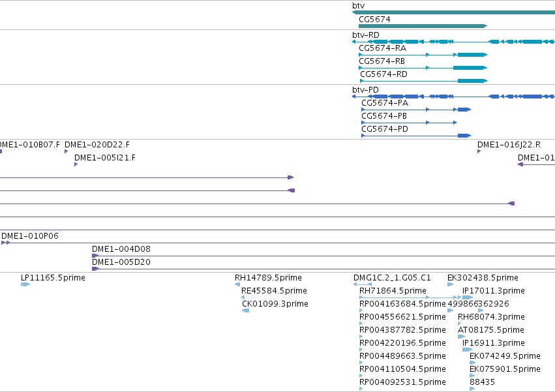Open the btv-RD transcript label
Image resolution: width=555 pixels, height=392 pixels.
366,35
